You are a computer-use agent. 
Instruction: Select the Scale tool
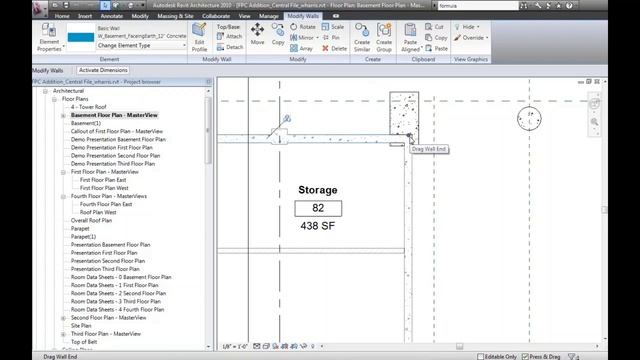pyautogui.click(x=333, y=27)
